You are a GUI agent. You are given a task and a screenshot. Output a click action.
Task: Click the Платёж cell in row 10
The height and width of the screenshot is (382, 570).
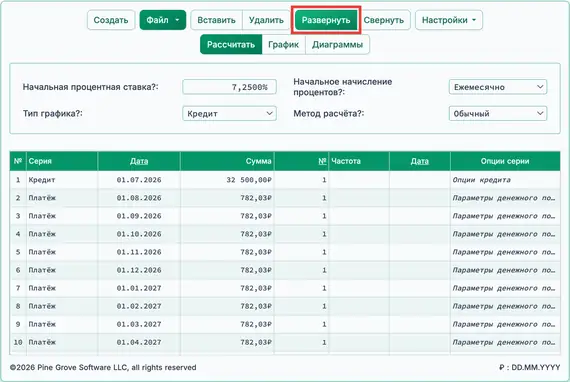pos(62,342)
